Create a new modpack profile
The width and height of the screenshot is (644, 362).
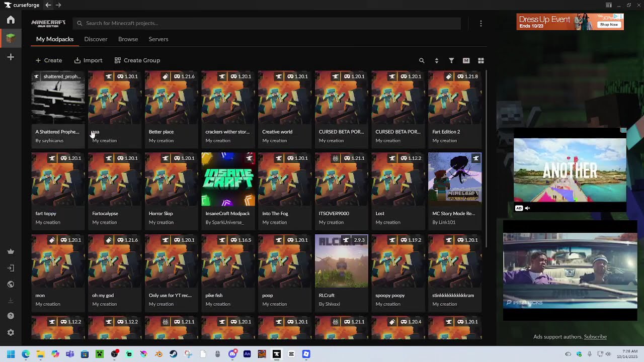pyautogui.click(x=49, y=60)
